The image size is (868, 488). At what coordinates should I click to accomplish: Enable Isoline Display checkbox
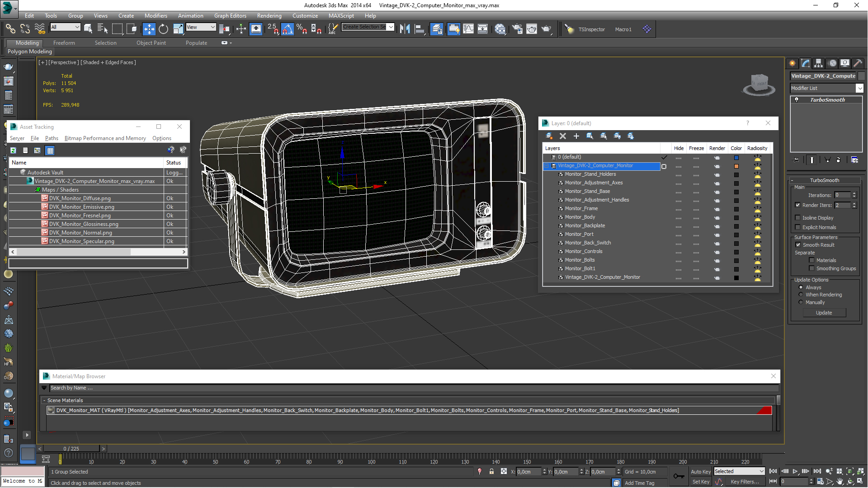798,218
